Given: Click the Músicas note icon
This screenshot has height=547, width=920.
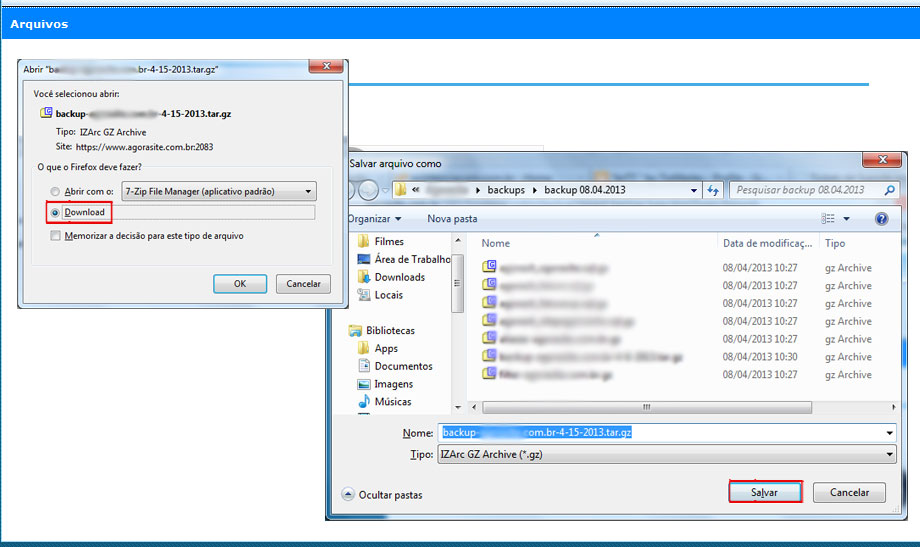Looking at the screenshot, I should 364,401.
